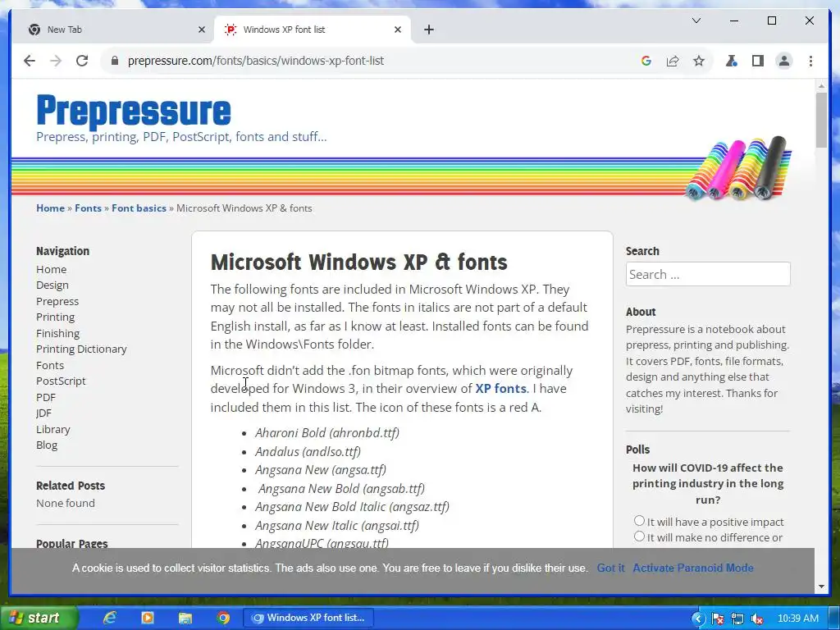Reload the Prepressure page
Viewport: 840px width, 630px height.
82,61
